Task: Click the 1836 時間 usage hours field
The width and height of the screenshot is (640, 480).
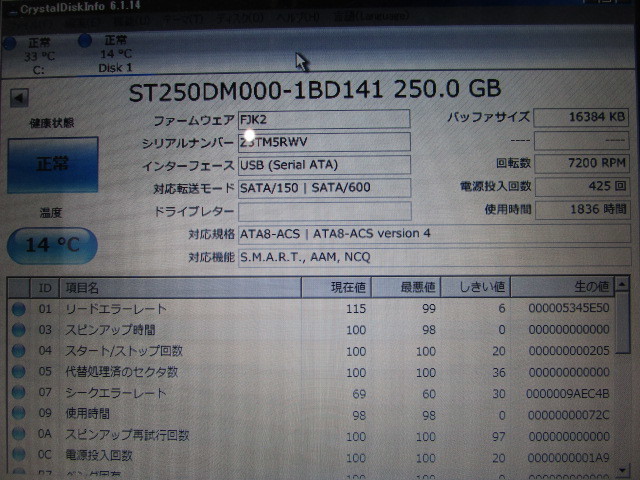Action: tap(583, 209)
